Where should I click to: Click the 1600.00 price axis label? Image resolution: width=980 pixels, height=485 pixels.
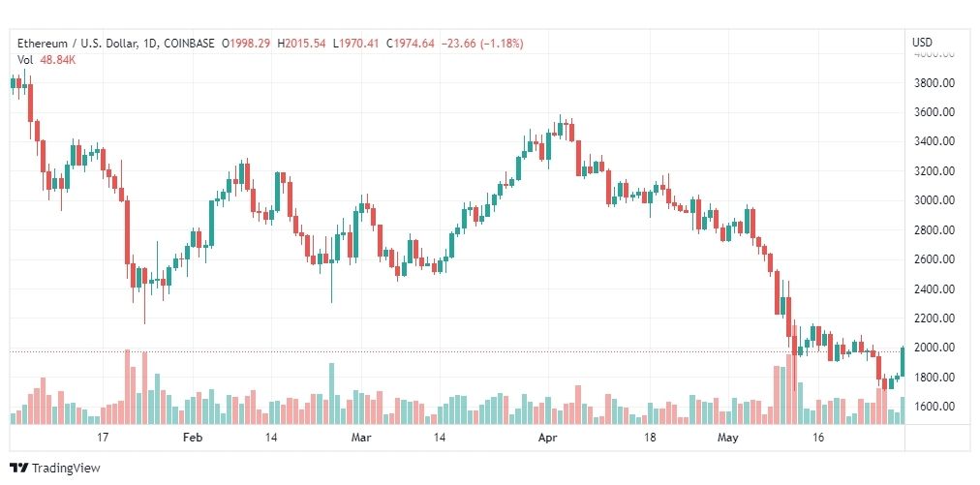tap(936, 407)
